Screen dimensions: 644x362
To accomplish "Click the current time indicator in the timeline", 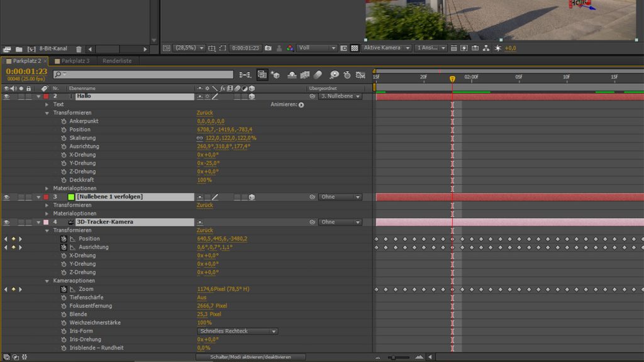I will tap(453, 80).
